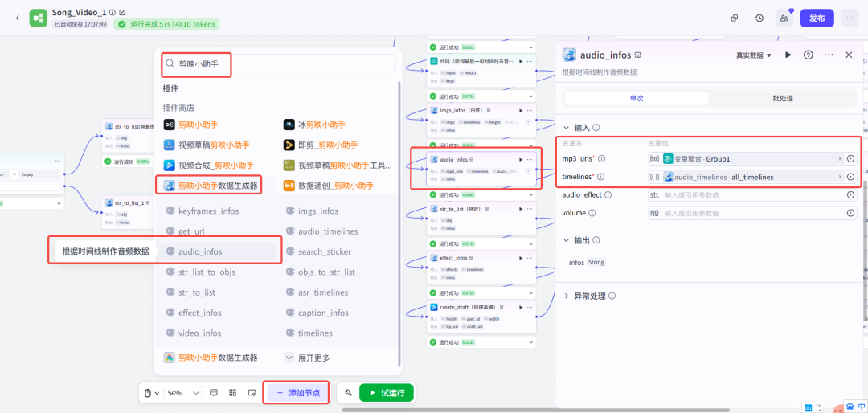Screen dimensions: 868x413
Task: Toggle the minimap icon in bottom toolbar
Action: coord(252,393)
